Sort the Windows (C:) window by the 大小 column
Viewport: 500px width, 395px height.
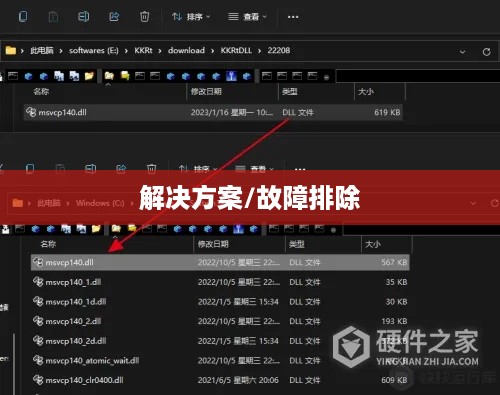coord(373,244)
